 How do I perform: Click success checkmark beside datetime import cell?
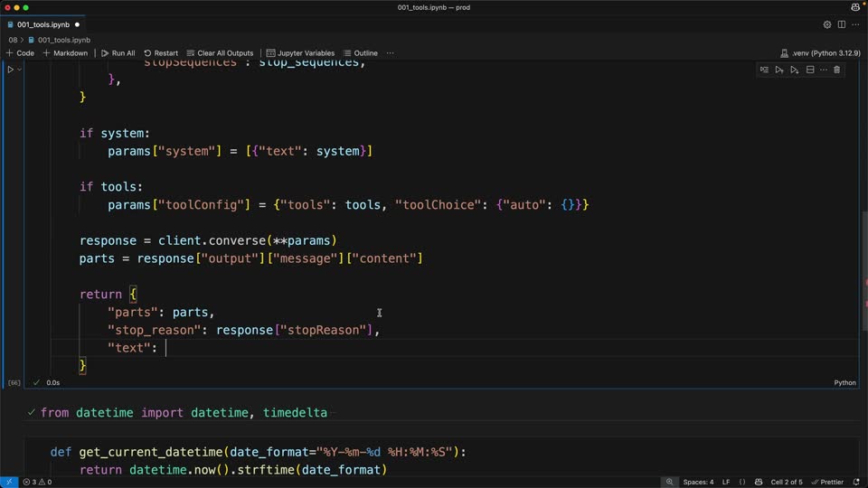coord(31,412)
